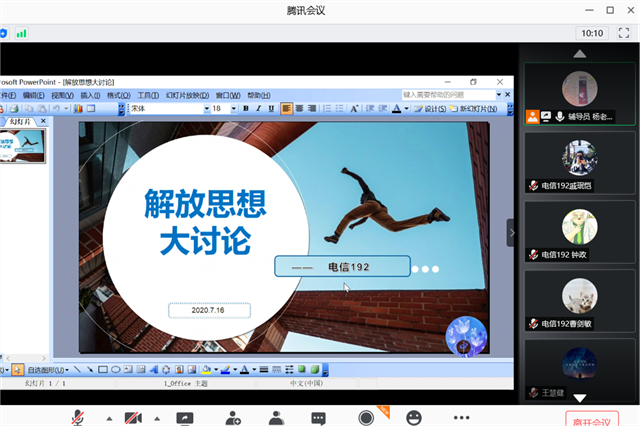Open the invite participants icon
Screen dimensions: 640x426
[x=233, y=417]
